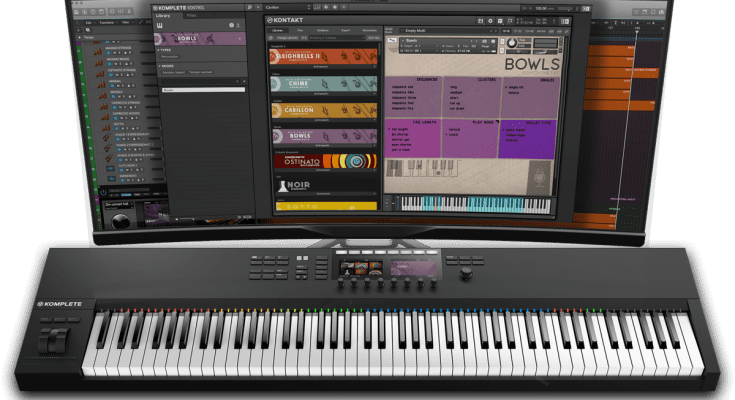Select 'full length' under Tail Length
The width and height of the screenshot is (735, 400).
404,129
